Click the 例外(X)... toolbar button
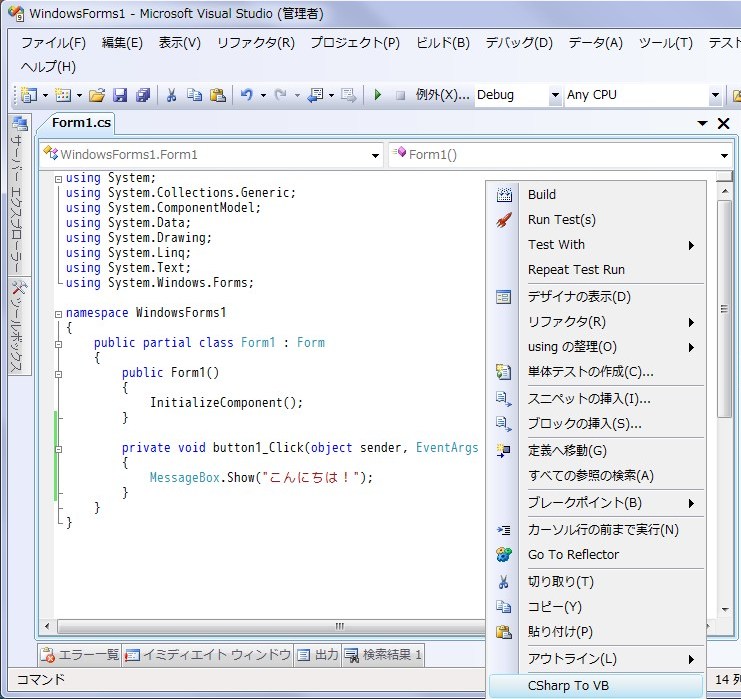This screenshot has width=741, height=699. click(x=442, y=95)
